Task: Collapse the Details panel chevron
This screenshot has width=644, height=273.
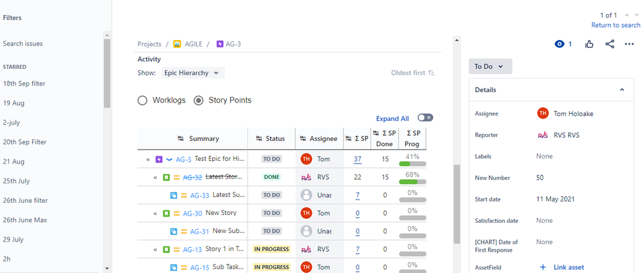Action: (622, 89)
